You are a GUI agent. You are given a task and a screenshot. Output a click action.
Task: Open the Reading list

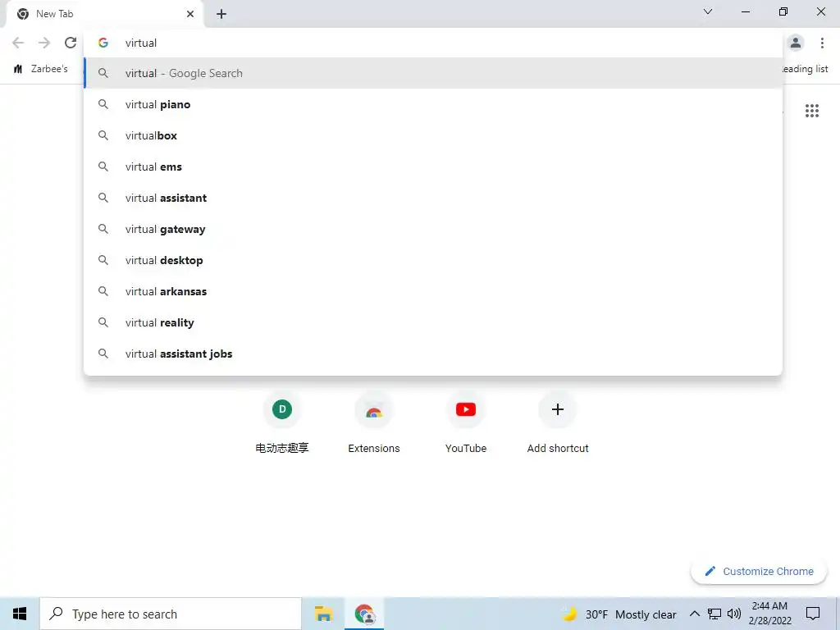806,69
